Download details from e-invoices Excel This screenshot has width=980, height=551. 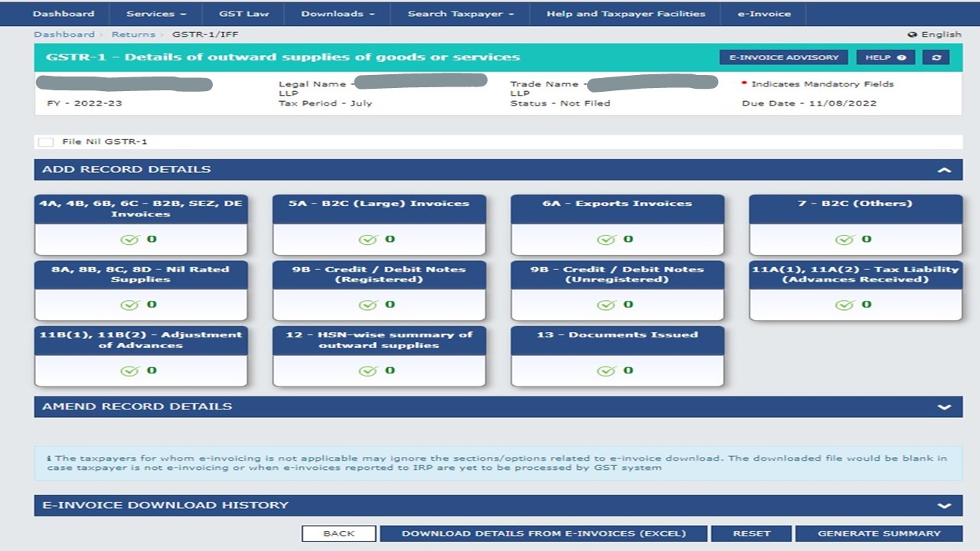click(544, 533)
